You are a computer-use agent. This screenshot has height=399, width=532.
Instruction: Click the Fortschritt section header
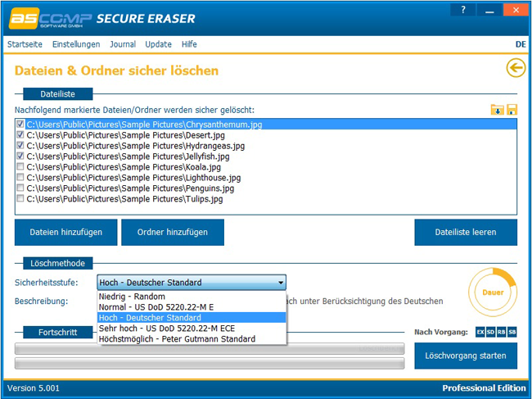57,332
